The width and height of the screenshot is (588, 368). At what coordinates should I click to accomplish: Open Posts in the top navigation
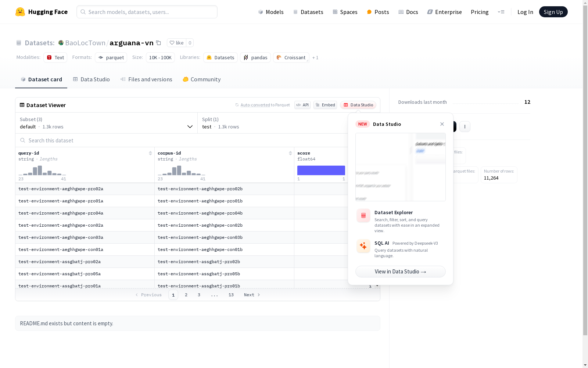[378, 12]
